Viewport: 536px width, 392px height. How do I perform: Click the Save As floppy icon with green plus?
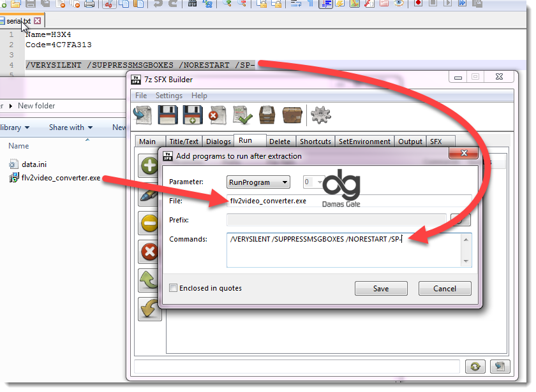click(x=193, y=115)
